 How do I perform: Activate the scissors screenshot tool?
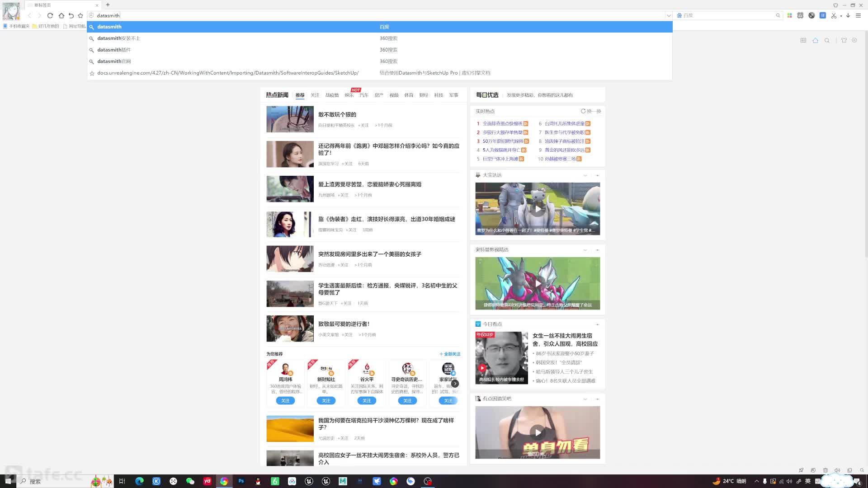[834, 15]
